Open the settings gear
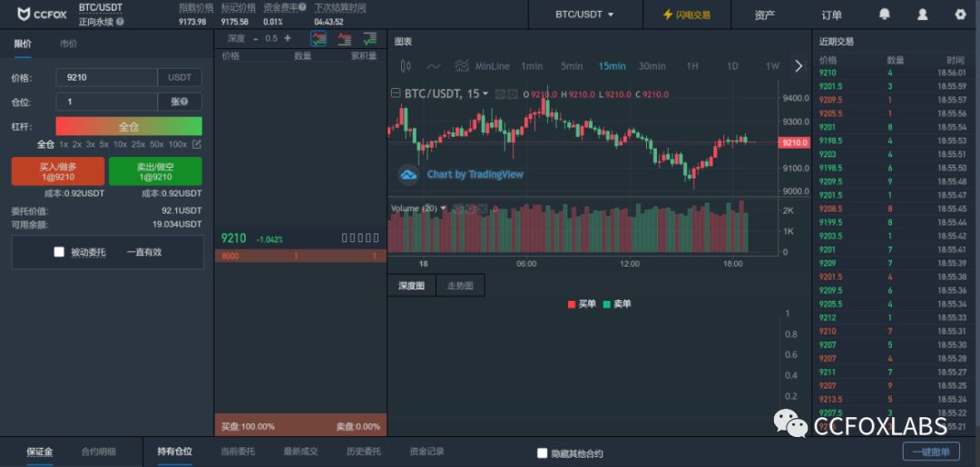Viewport: 980px width, 467px height. (961, 15)
